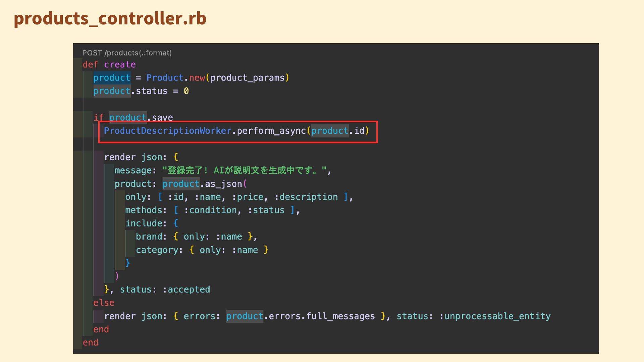Click Product.new(product_params) call
Screen dimensions: 644x362
(x=217, y=78)
